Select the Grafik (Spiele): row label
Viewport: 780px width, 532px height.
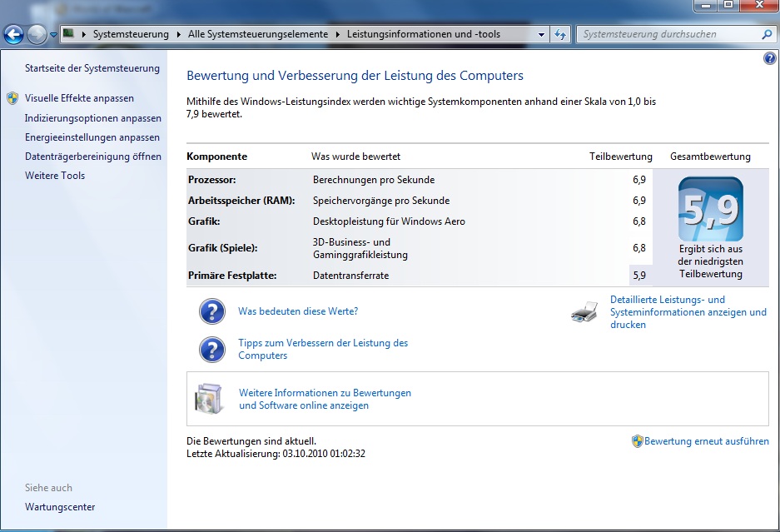tap(223, 248)
